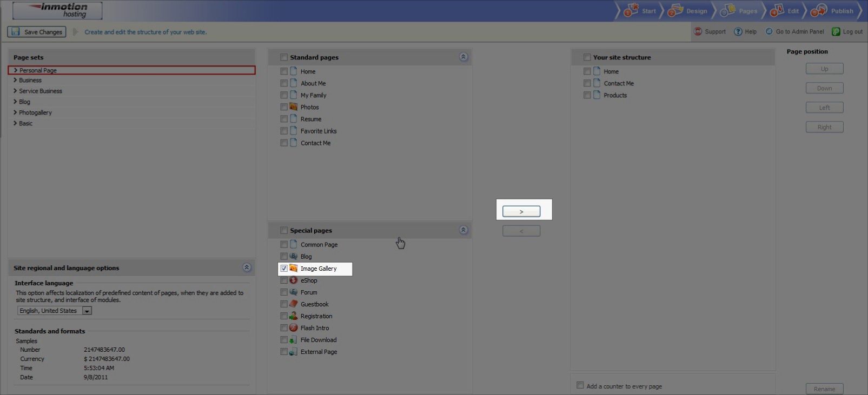Check the eShop checkbox
Screen dimensions: 868x395
[x=284, y=280]
